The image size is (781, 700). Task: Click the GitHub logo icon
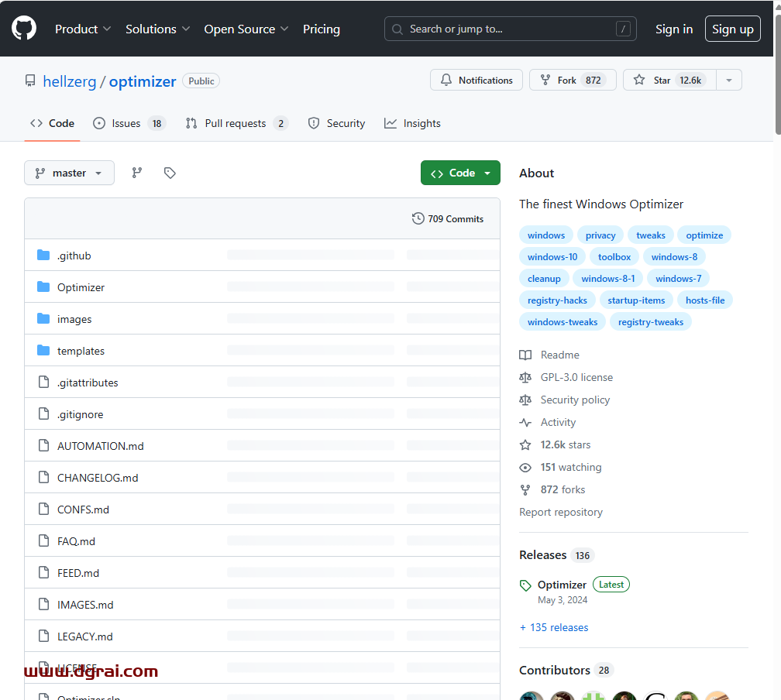(x=24, y=29)
